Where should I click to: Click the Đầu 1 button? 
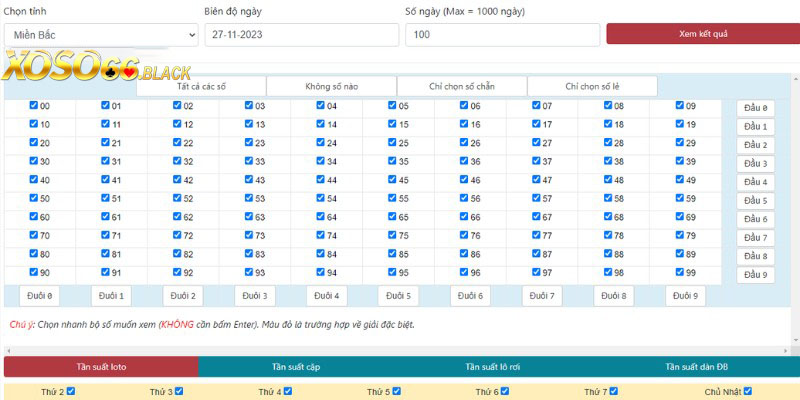tap(756, 127)
